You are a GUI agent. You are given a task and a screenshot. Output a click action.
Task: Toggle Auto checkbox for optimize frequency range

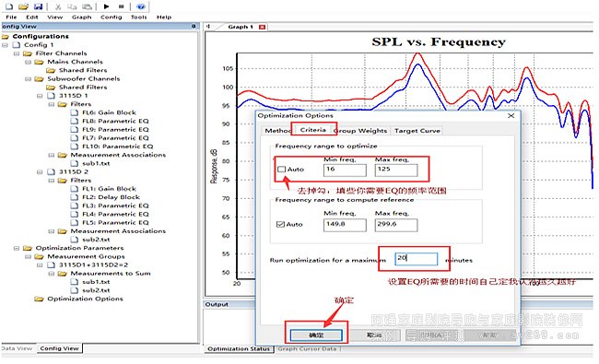pyautogui.click(x=282, y=170)
